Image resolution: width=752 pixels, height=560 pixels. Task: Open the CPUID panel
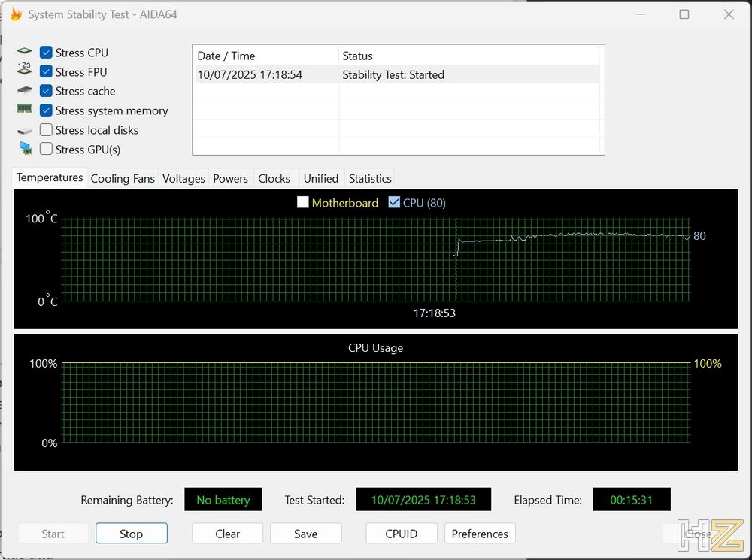pyautogui.click(x=402, y=533)
